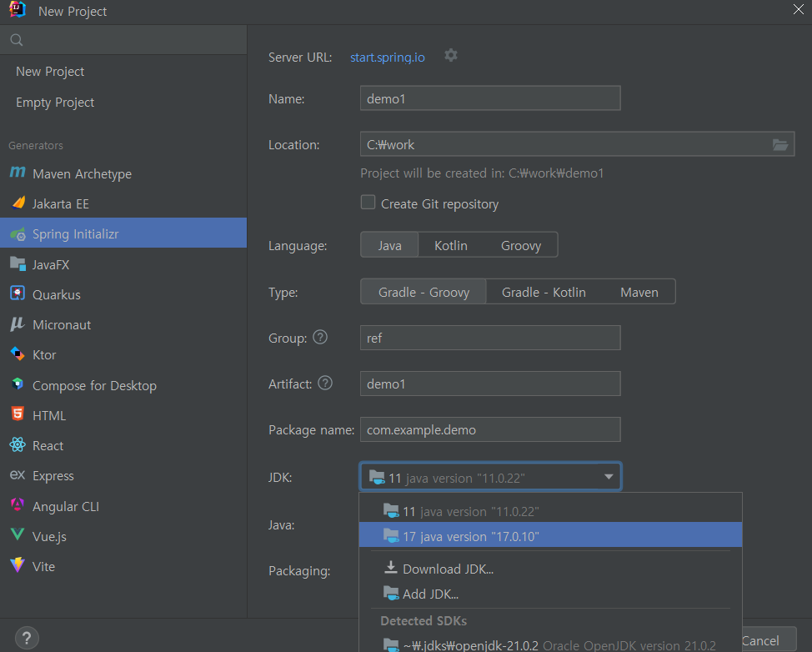The width and height of the screenshot is (812, 652).
Task: Click the search magnifier icon
Action: pos(17,40)
